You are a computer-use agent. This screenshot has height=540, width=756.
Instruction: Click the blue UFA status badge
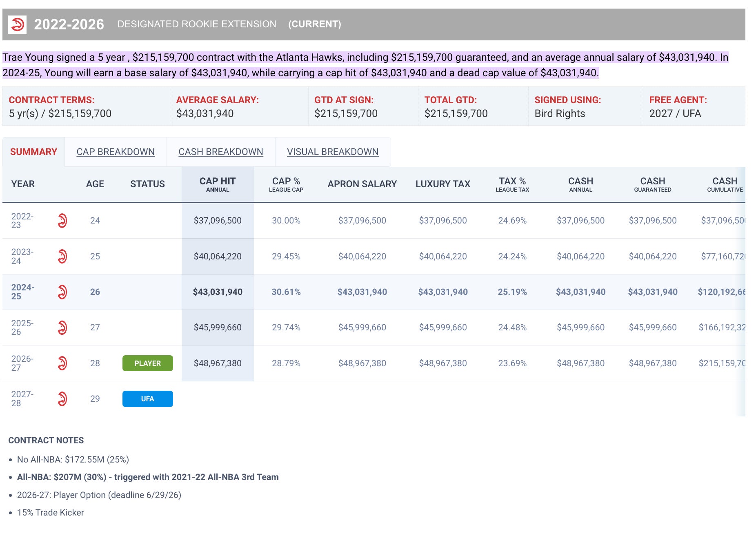[147, 399]
